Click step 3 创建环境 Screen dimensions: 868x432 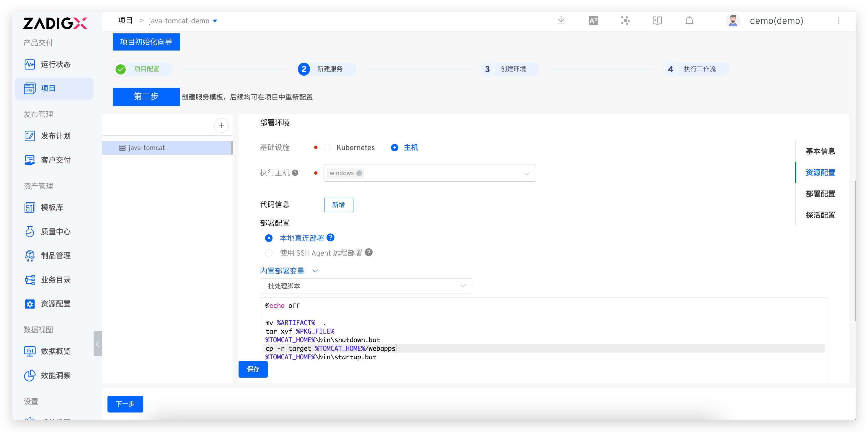[x=509, y=69]
